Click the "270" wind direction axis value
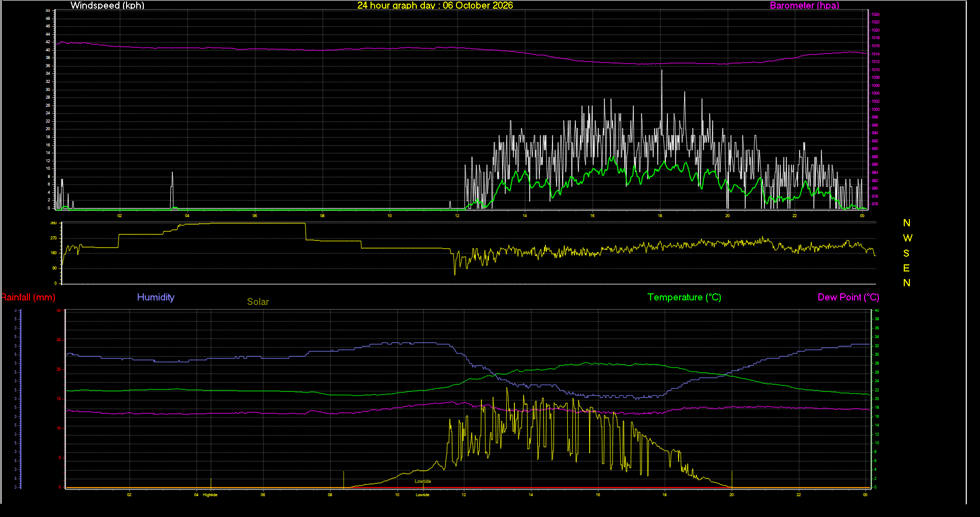 pos(53,238)
